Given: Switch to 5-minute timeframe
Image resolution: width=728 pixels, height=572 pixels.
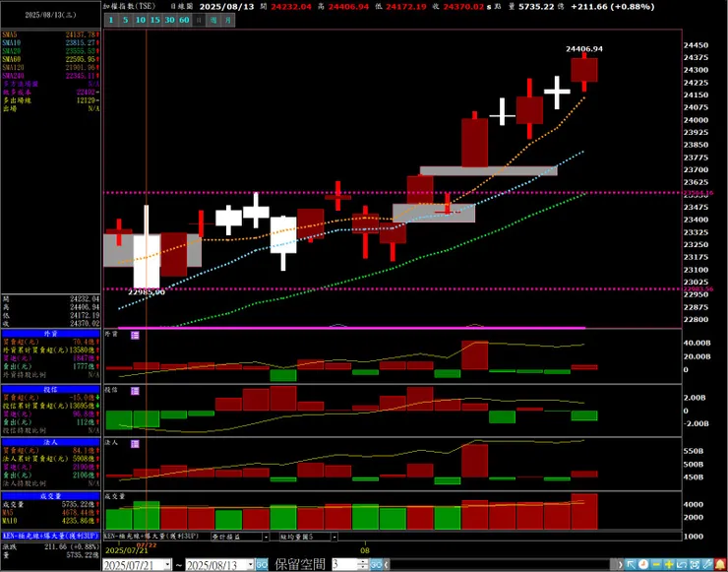Looking at the screenshot, I should (126, 20).
